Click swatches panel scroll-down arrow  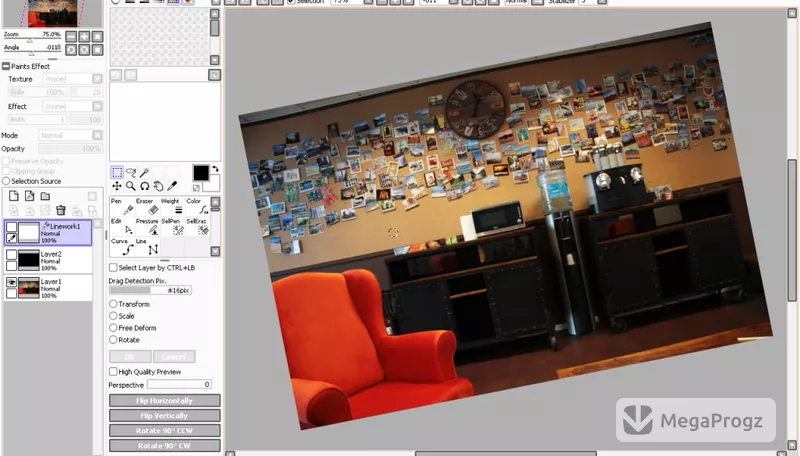[x=215, y=60]
